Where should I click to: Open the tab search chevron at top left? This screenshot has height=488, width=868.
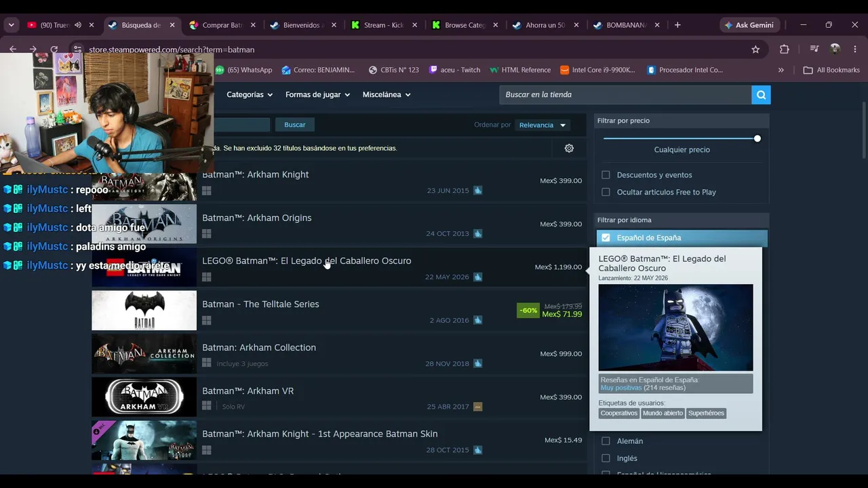coord(12,25)
